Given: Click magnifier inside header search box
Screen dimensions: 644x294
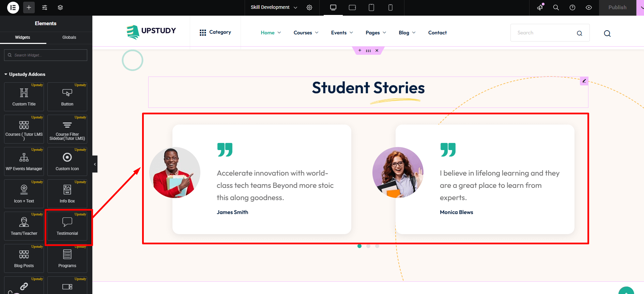Looking at the screenshot, I should point(580,33).
